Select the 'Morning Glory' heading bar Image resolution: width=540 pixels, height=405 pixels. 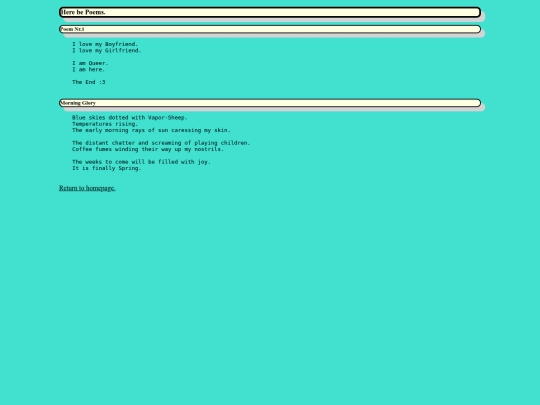tap(270, 103)
